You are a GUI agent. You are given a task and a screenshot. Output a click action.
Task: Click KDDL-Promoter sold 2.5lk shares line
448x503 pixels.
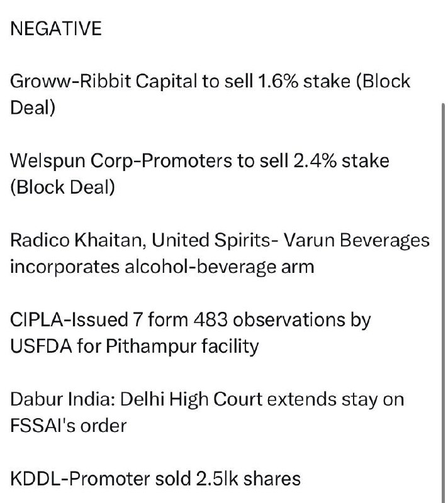(155, 478)
